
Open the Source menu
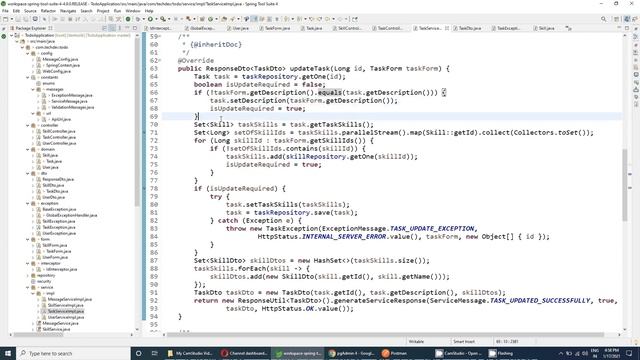pyautogui.click(x=30, y=11)
